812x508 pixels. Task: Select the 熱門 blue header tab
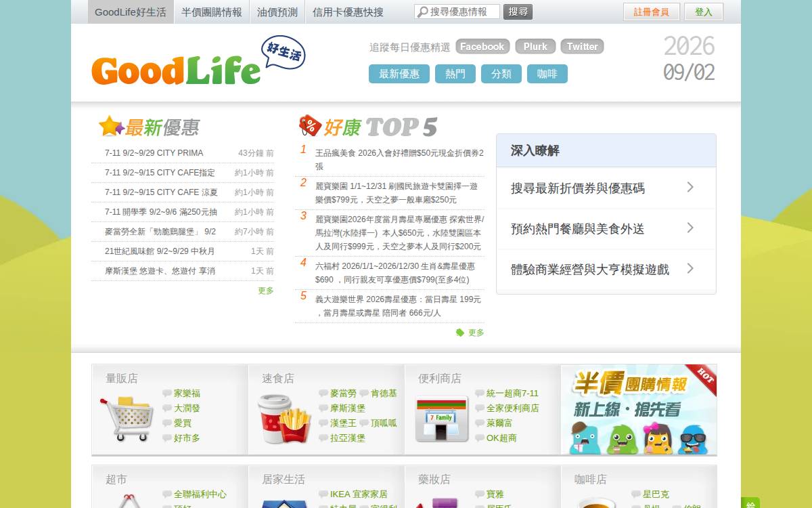455,74
